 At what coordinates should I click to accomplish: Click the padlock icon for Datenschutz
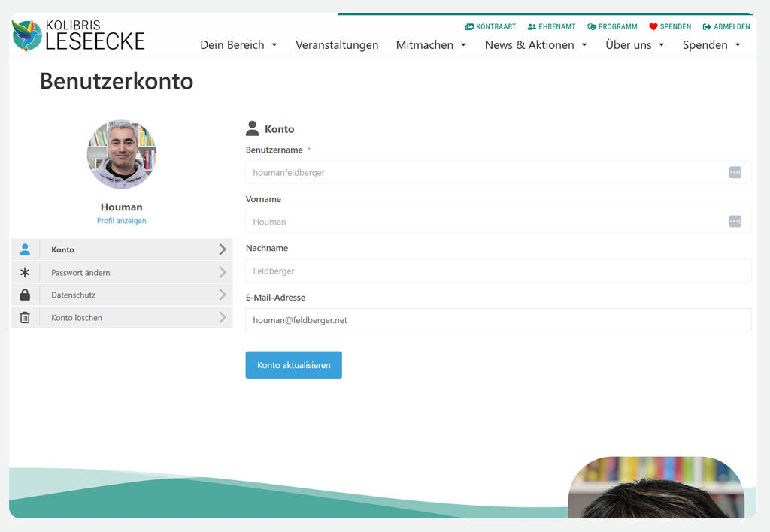[25, 295]
